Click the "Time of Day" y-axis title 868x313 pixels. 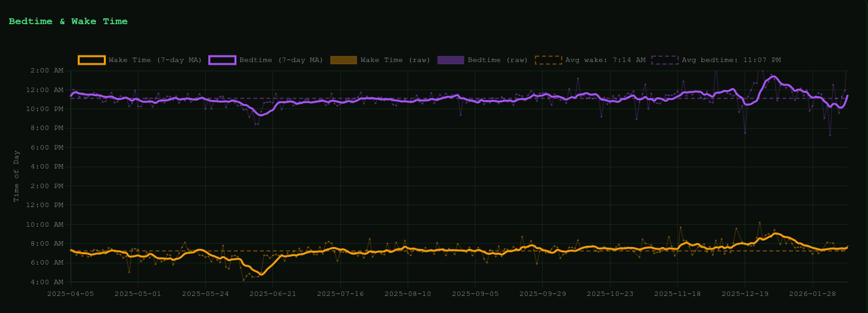coord(17,176)
